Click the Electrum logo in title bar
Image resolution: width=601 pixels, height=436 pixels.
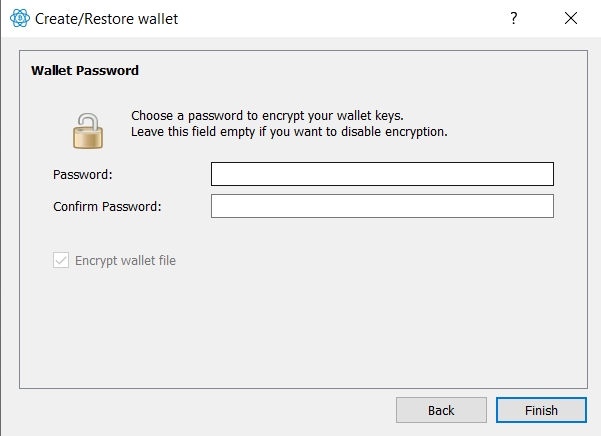(20, 18)
